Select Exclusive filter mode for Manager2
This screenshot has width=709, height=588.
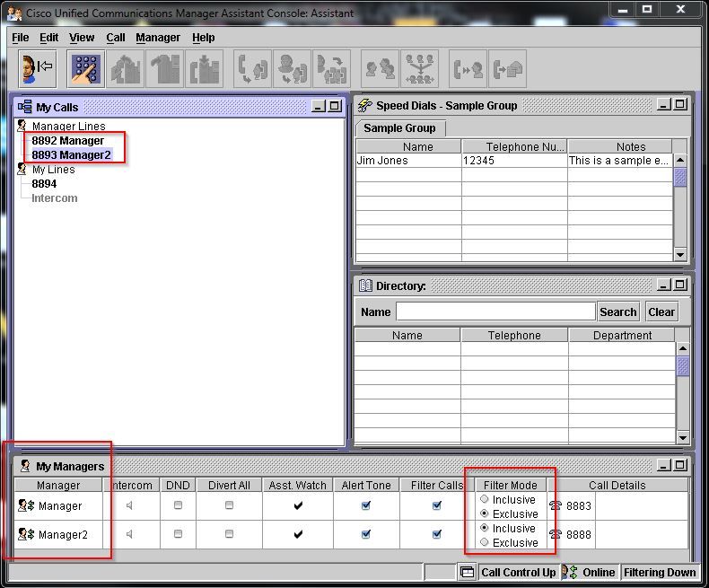485,542
